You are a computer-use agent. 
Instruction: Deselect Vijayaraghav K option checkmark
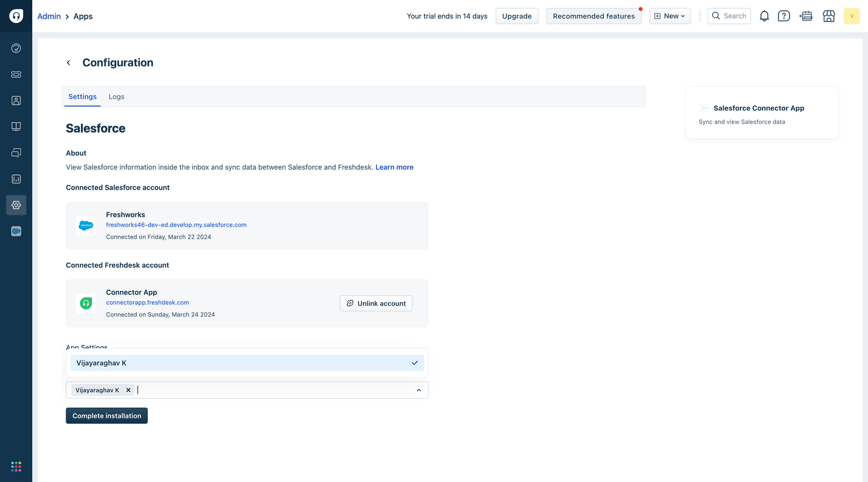click(x=415, y=363)
